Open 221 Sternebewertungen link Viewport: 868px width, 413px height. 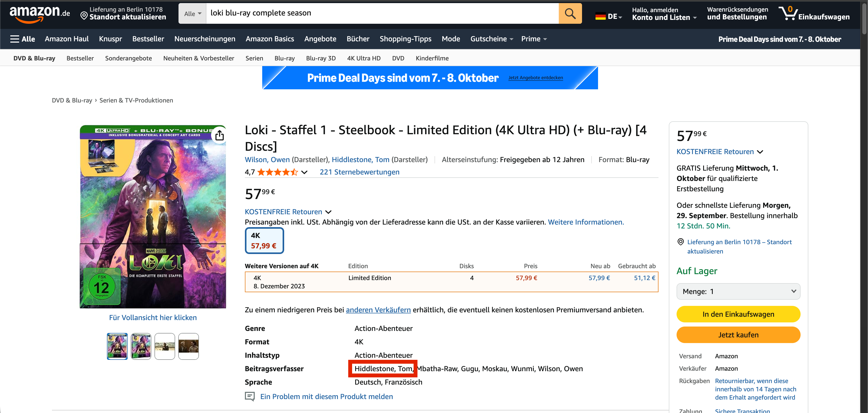pos(359,172)
